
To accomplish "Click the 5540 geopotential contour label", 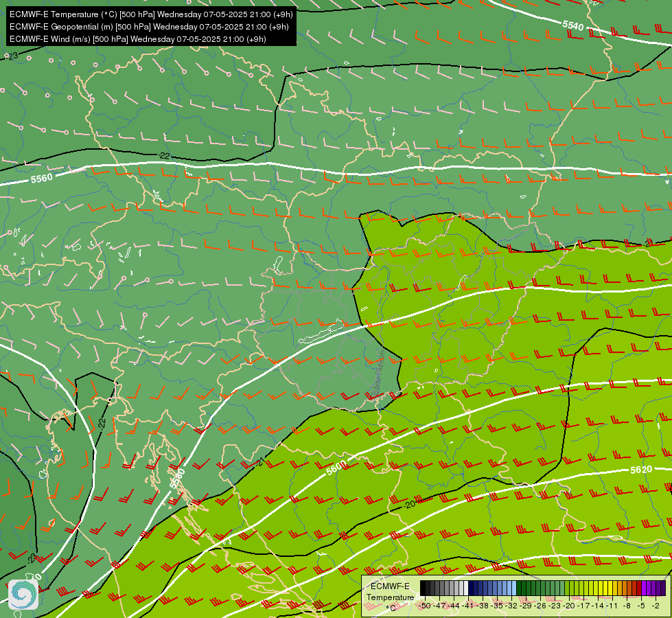I will (x=573, y=25).
